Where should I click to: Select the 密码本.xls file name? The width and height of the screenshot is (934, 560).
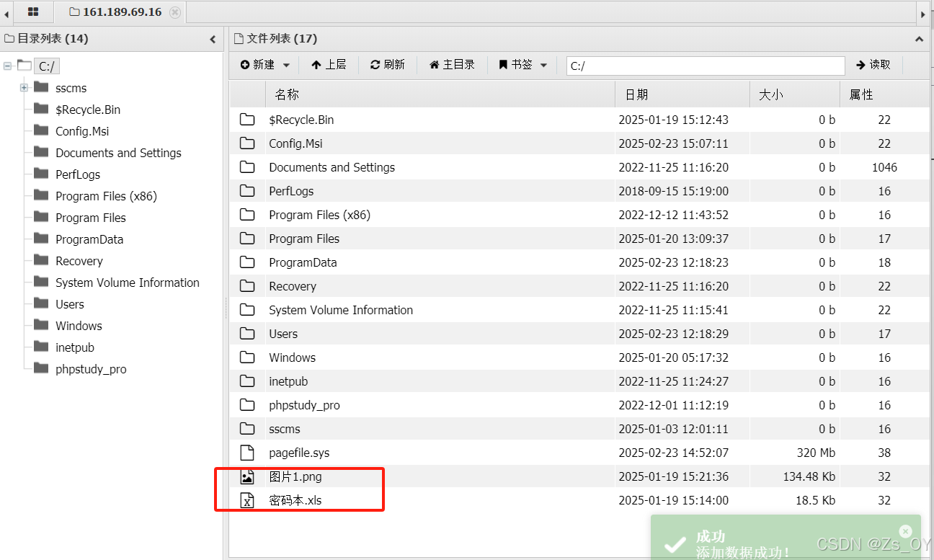[295, 500]
